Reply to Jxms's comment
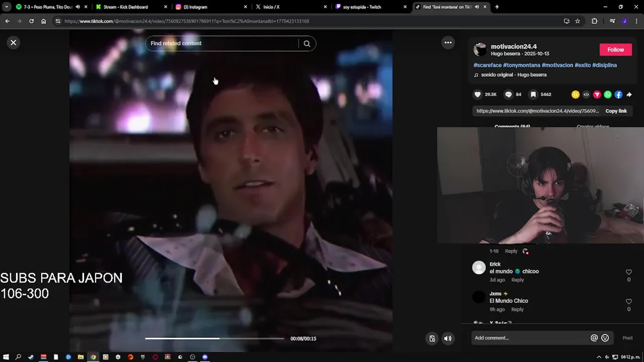This screenshot has height=362, width=644. point(517,310)
